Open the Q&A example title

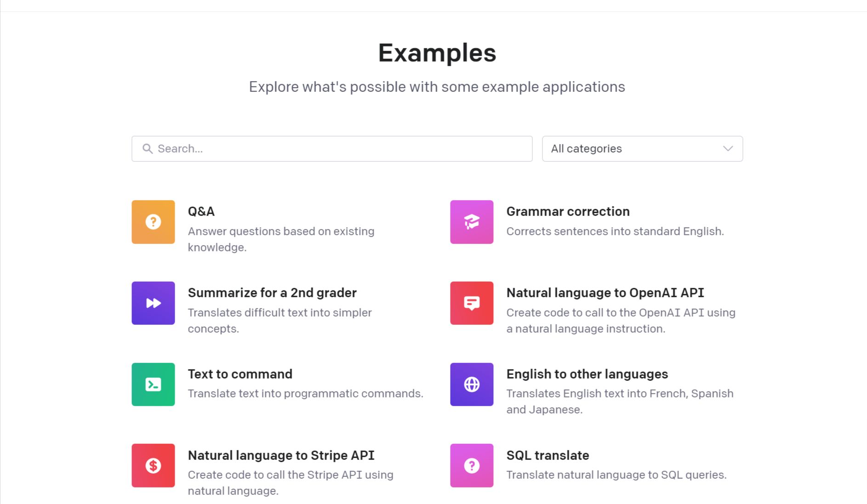201,211
